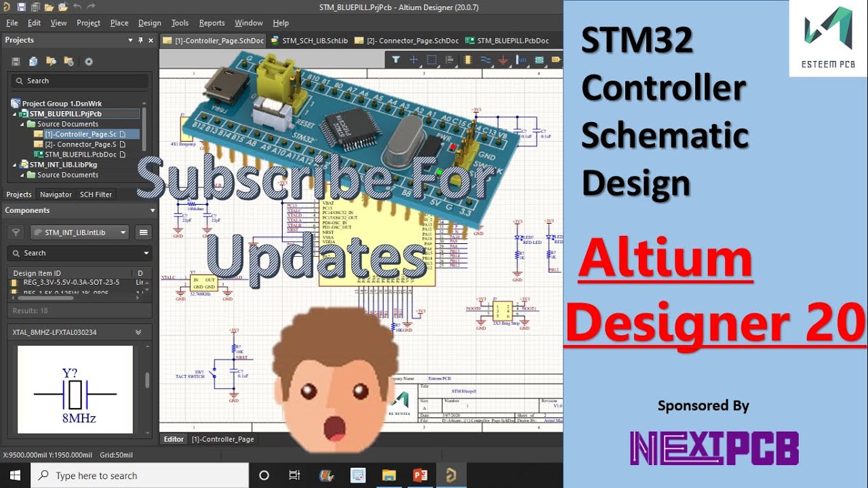Click the Redo arrow icon
Screen dimensions: 868x488
91,7
